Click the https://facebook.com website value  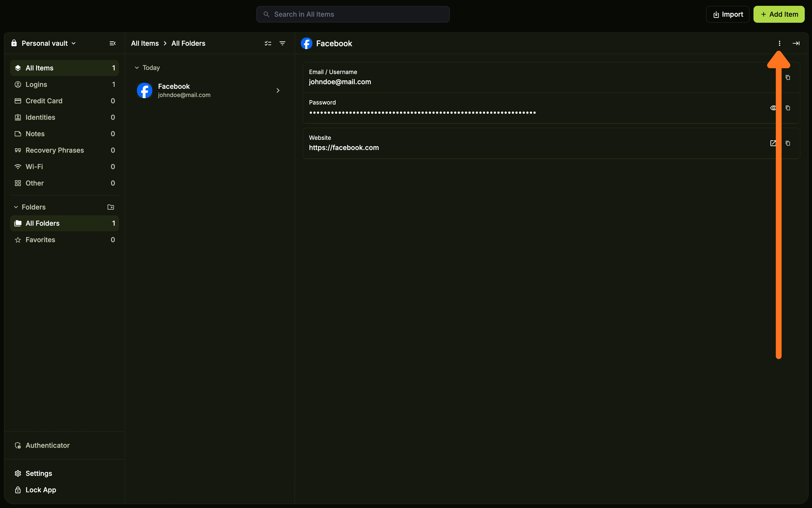[x=344, y=148]
